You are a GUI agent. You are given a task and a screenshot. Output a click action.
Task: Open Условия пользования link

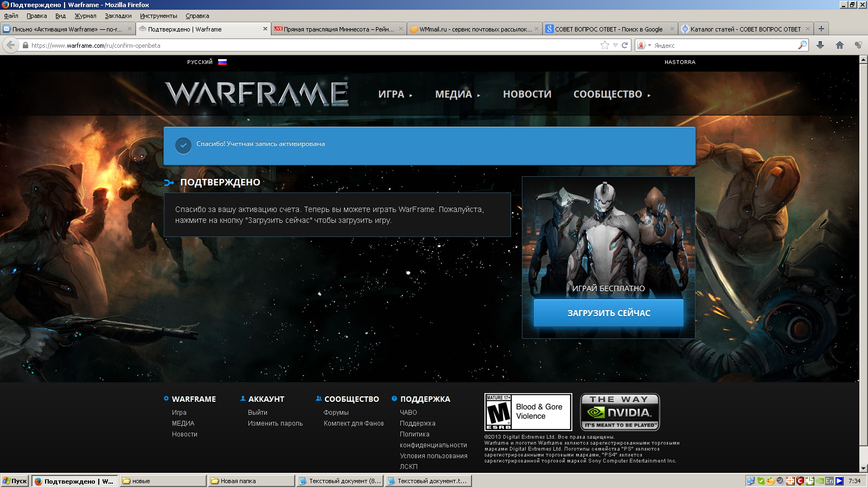click(x=433, y=456)
